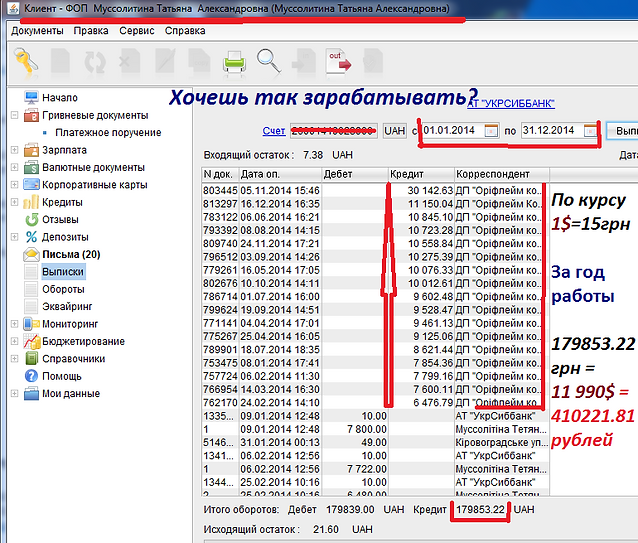Screen dimensions: 638x543
Task: Click the coins icon beside Кредиты
Action: 31,202
